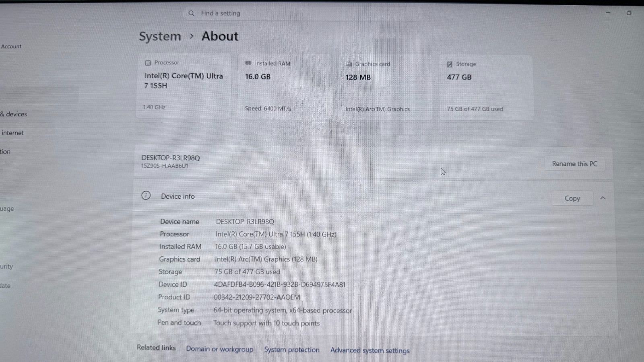Select Account in the sidebar

tap(11, 46)
